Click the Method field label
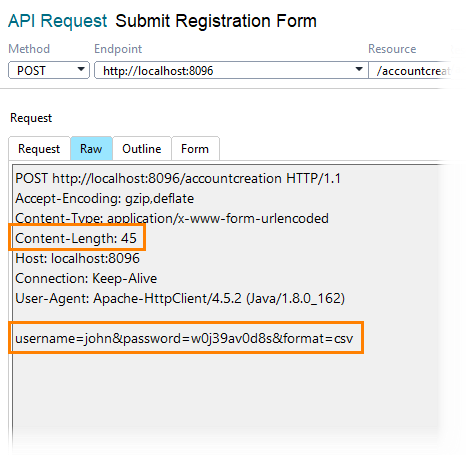The height and width of the screenshot is (456, 467). 29,49
